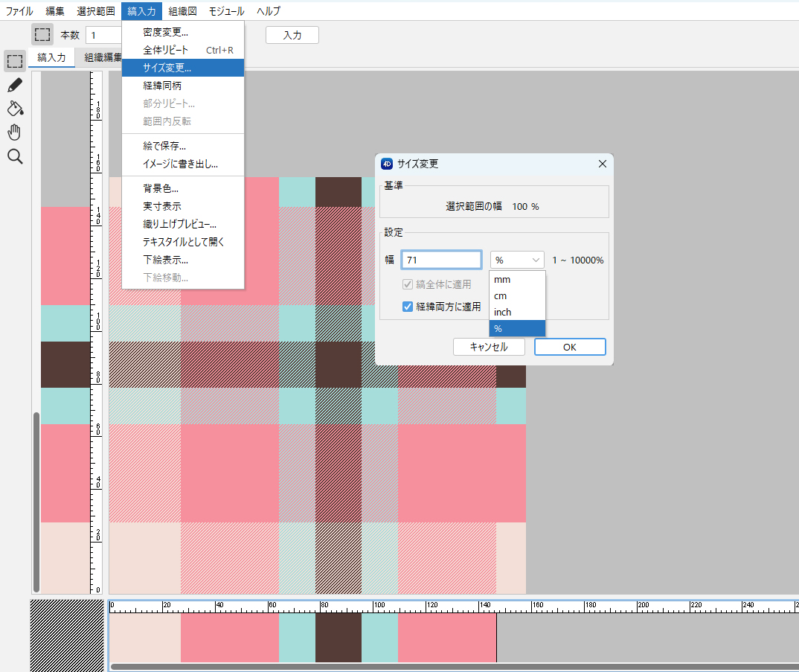Viewport: 799px width, 672px height.
Task: Select the magnifier zoom tool
Action: click(x=15, y=156)
